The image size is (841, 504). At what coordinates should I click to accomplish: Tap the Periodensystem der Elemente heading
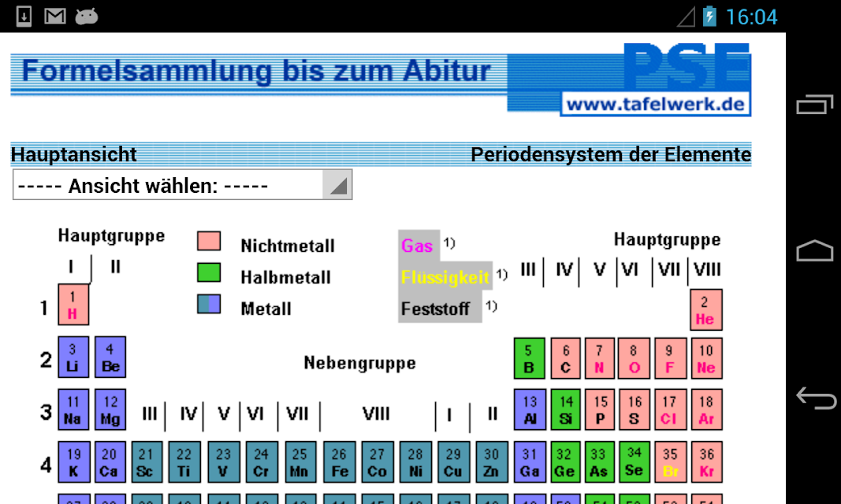[611, 154]
